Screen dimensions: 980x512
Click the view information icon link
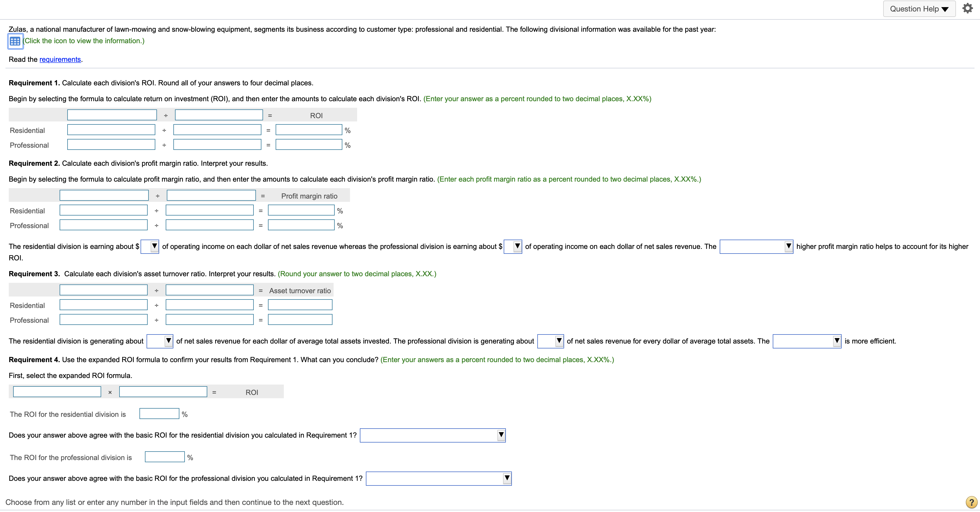[x=14, y=41]
